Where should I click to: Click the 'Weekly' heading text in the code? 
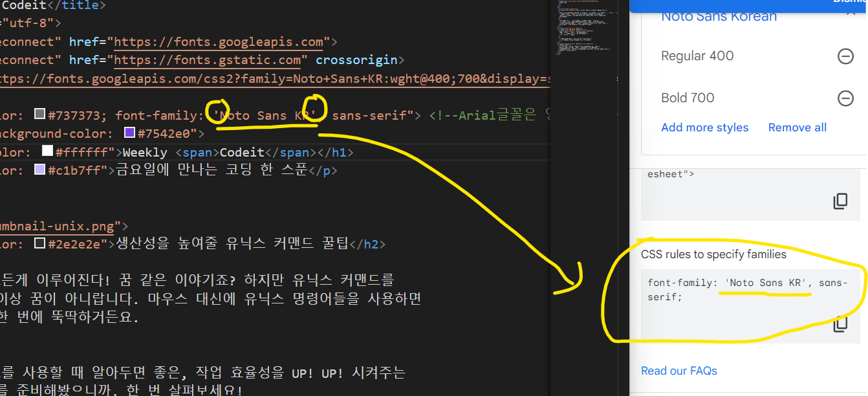(146, 153)
